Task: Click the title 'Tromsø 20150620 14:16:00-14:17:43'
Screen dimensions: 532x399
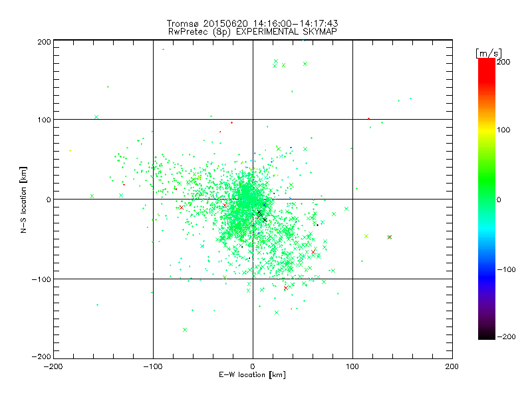Action: [253, 23]
